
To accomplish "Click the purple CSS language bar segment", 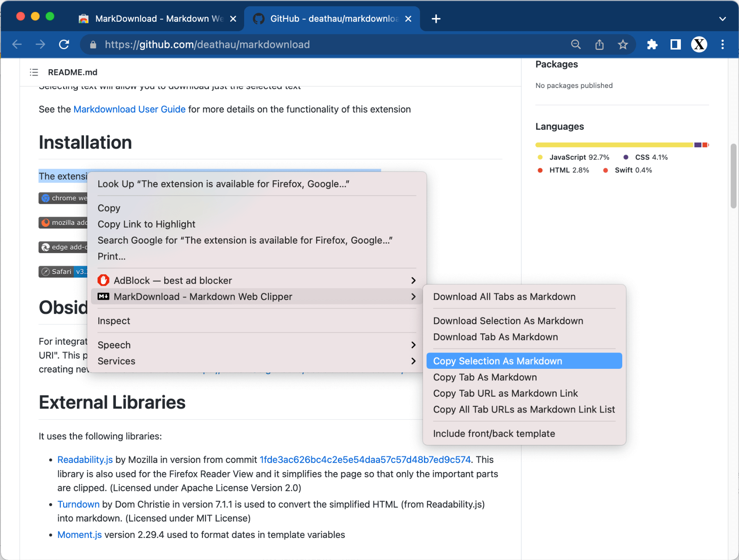I will tap(698, 145).
